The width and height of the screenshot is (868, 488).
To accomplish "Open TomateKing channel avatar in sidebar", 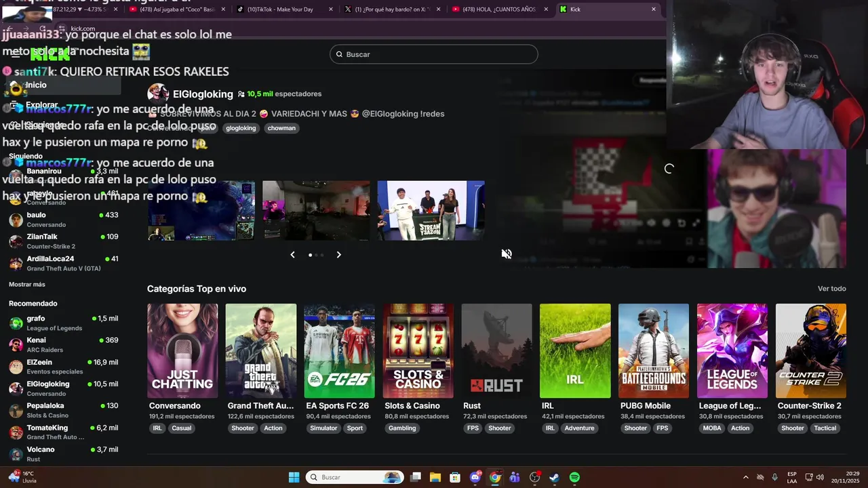I will pos(16,432).
